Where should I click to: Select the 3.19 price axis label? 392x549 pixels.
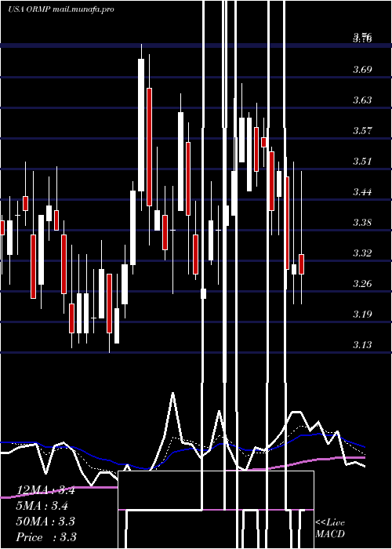362,314
